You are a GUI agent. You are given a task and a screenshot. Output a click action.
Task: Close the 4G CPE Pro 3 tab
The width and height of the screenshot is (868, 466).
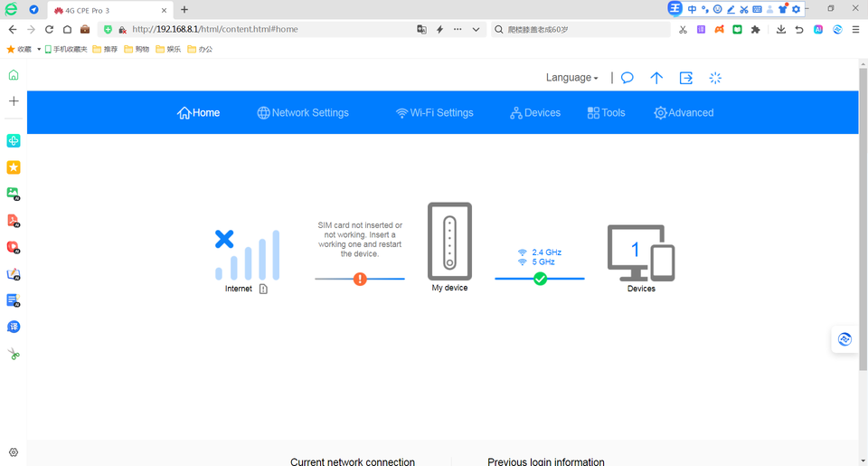(x=164, y=11)
